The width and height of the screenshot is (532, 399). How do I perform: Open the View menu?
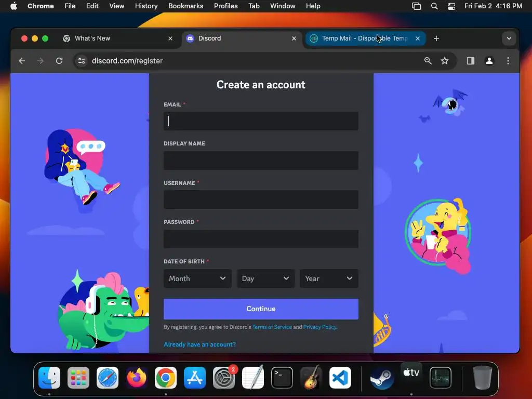tap(117, 6)
